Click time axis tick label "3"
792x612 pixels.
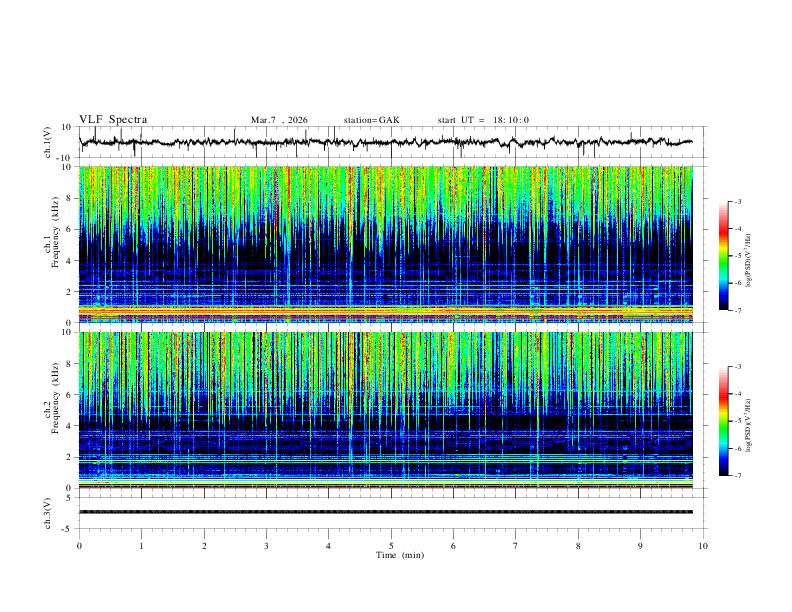[266, 546]
